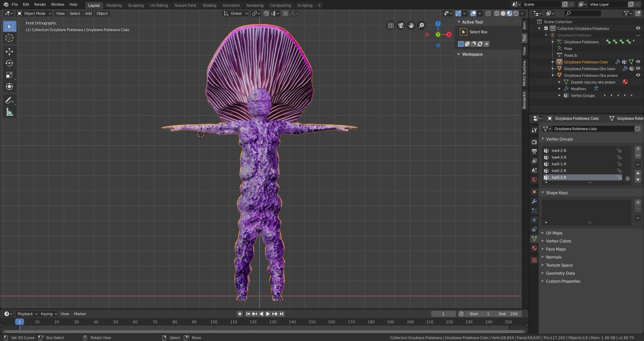
Task: Open the Output properties tab
Action: coord(534,152)
